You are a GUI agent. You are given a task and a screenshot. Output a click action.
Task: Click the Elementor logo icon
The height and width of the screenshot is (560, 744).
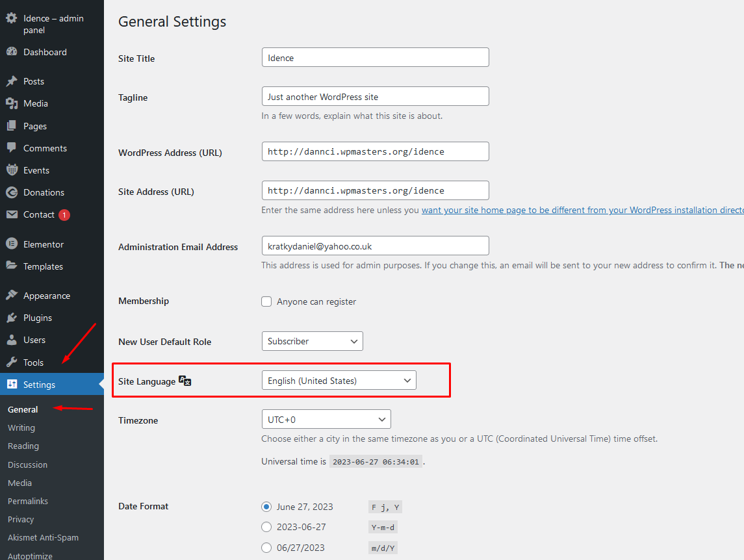click(12, 244)
